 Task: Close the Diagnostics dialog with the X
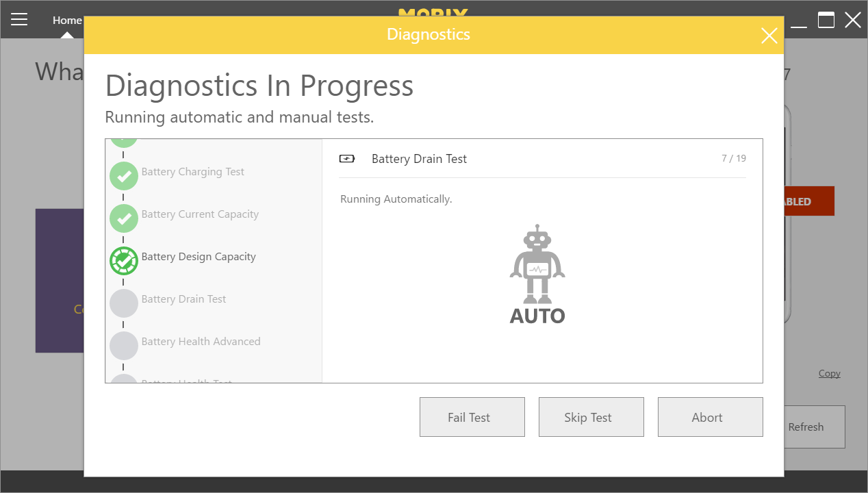click(769, 36)
